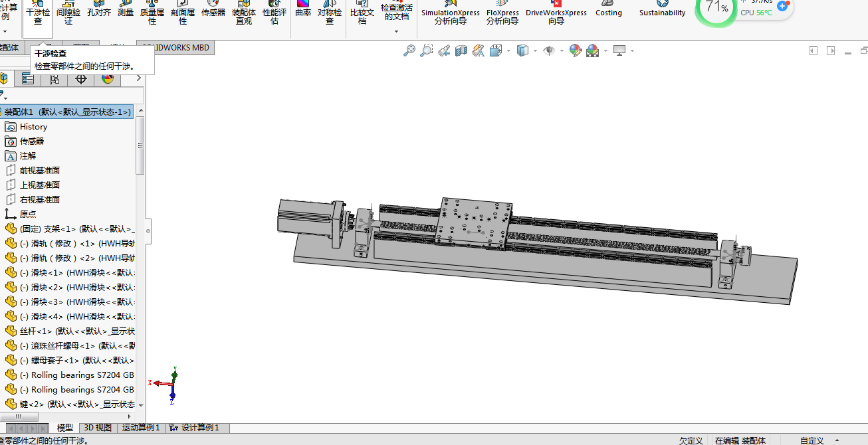868x445 pixels.
Task: Click Dynamic Annotation Views icon
Action: tap(479, 50)
